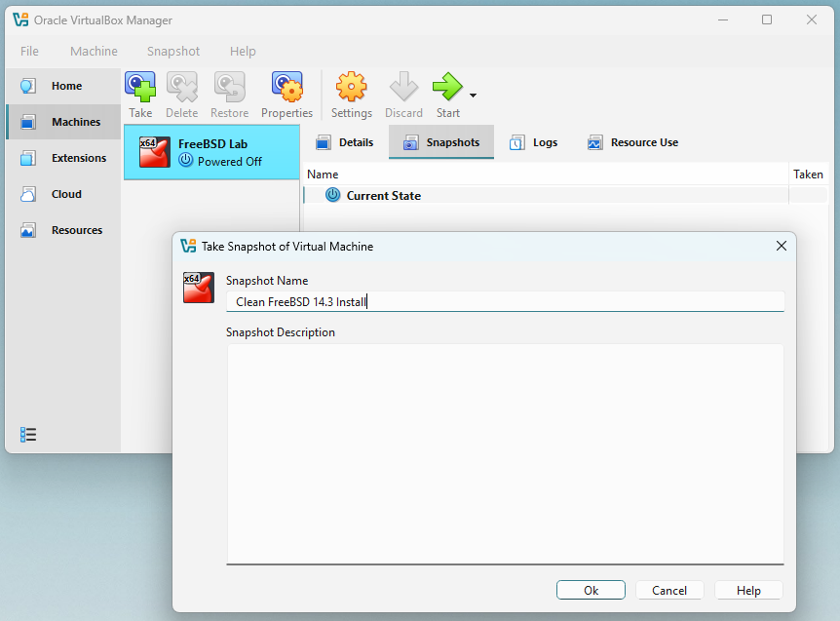This screenshot has height=621, width=840.
Task: Open Extensions in the sidebar
Action: [63, 158]
